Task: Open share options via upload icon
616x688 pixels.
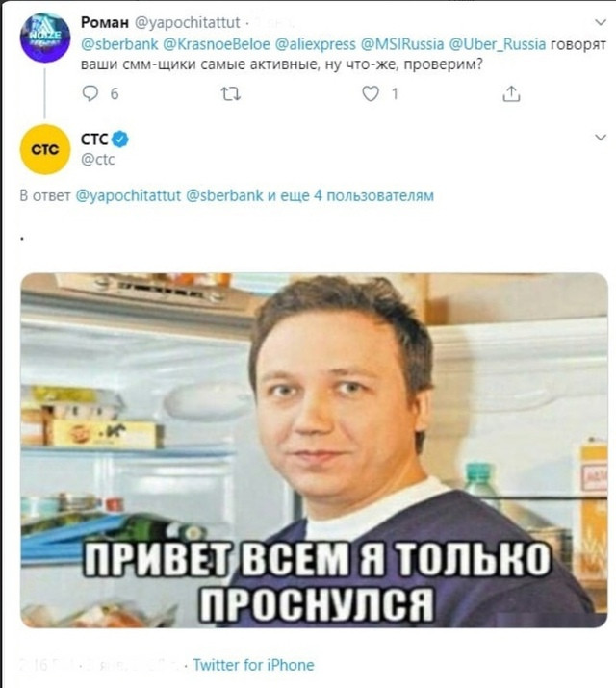Action: (511, 93)
